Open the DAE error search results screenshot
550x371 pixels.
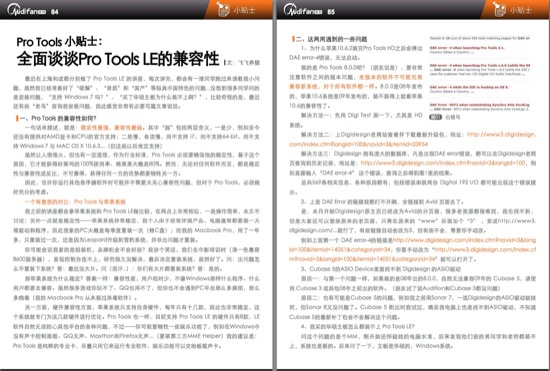pos(480,74)
